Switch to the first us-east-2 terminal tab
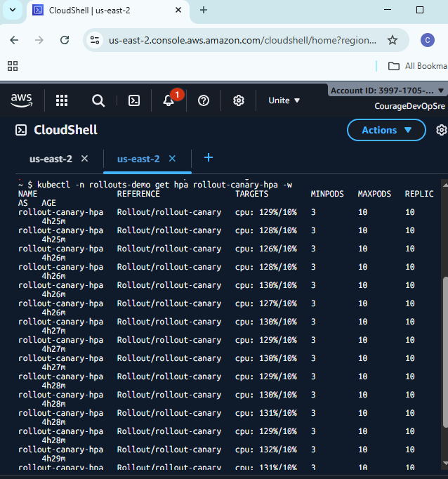 click(x=51, y=159)
